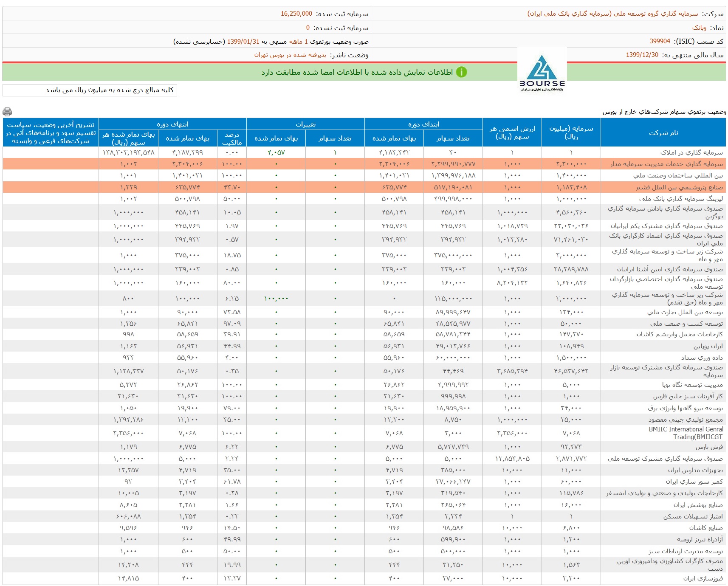Select row 'صندوق سرمایه گذاری امین آشنا ایرانیان'

click(364, 269)
